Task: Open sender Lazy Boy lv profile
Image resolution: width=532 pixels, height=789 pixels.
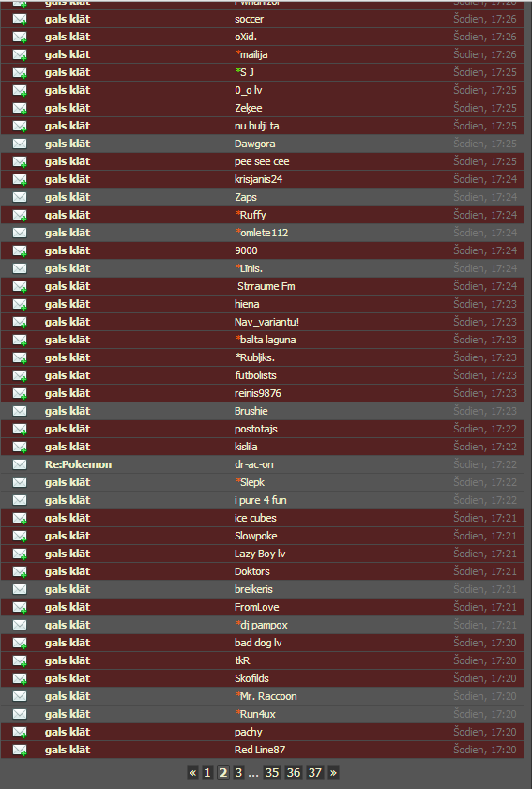Action: point(260,554)
